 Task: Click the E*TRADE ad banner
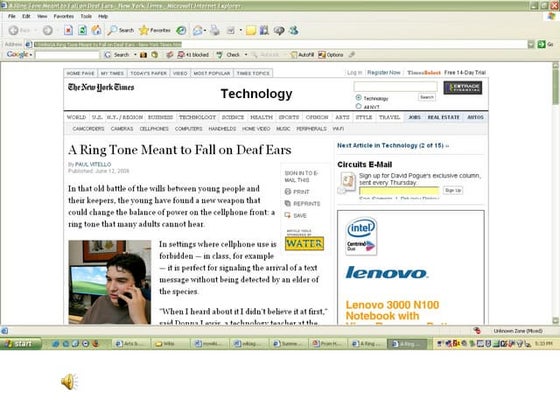click(462, 88)
